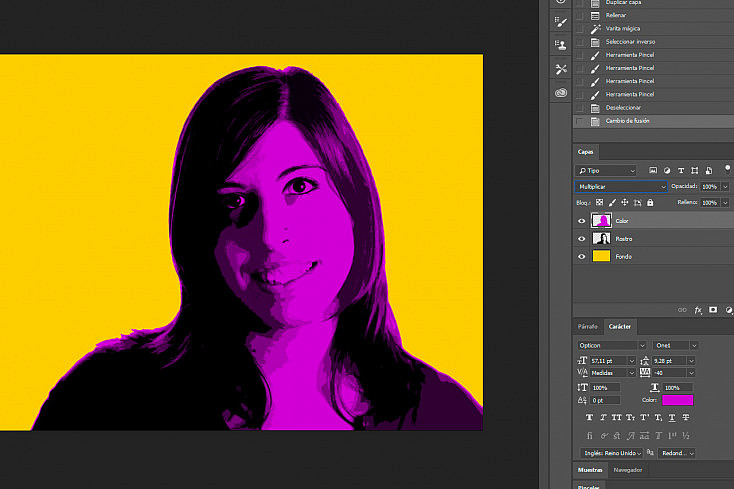Open Multiplicar blend mode dropdown
Screen dimensions: 734x489
click(x=621, y=187)
